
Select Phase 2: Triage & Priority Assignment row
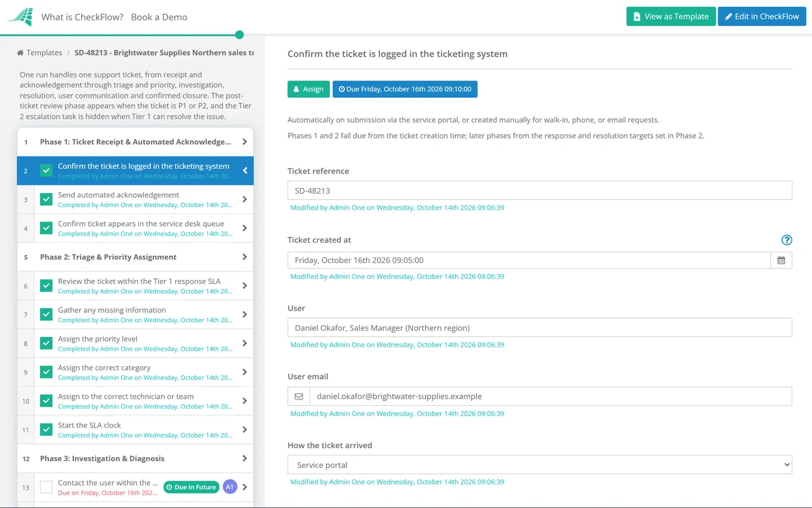click(x=135, y=257)
